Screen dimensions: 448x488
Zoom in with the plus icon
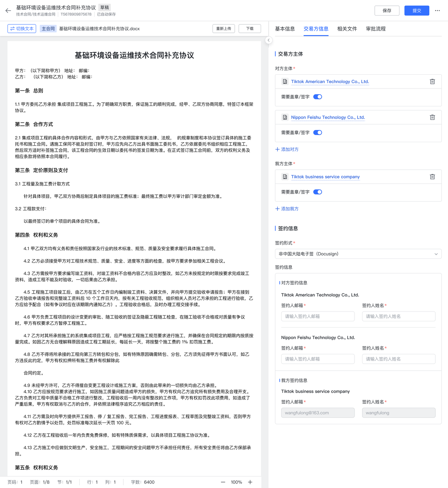click(250, 482)
